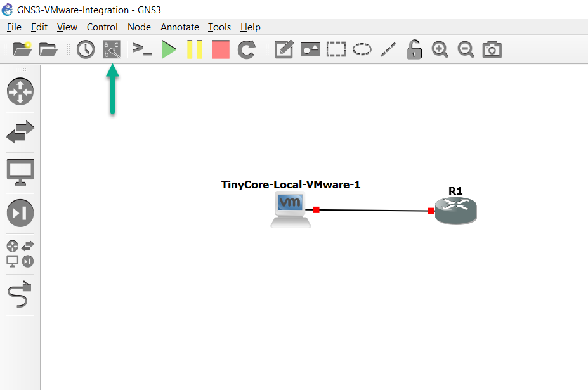Image resolution: width=588 pixels, height=390 pixels.
Task: Click the red link status square near VM
Action: click(316, 210)
